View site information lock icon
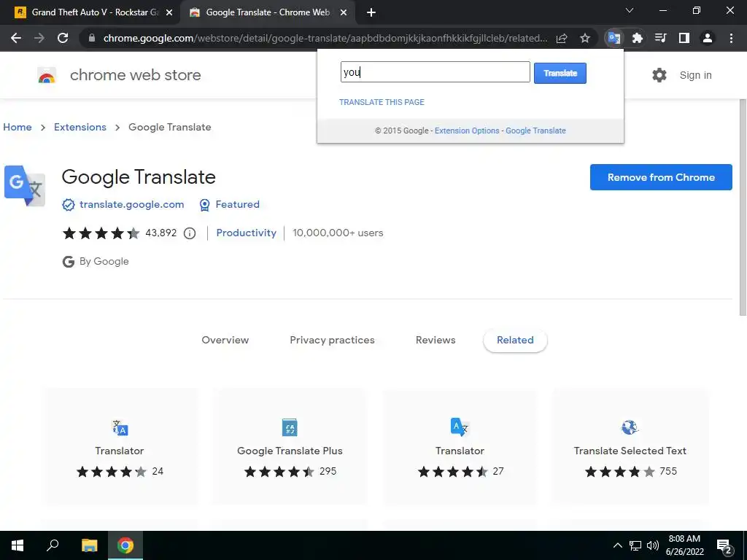The width and height of the screenshot is (747, 560). pos(92,38)
